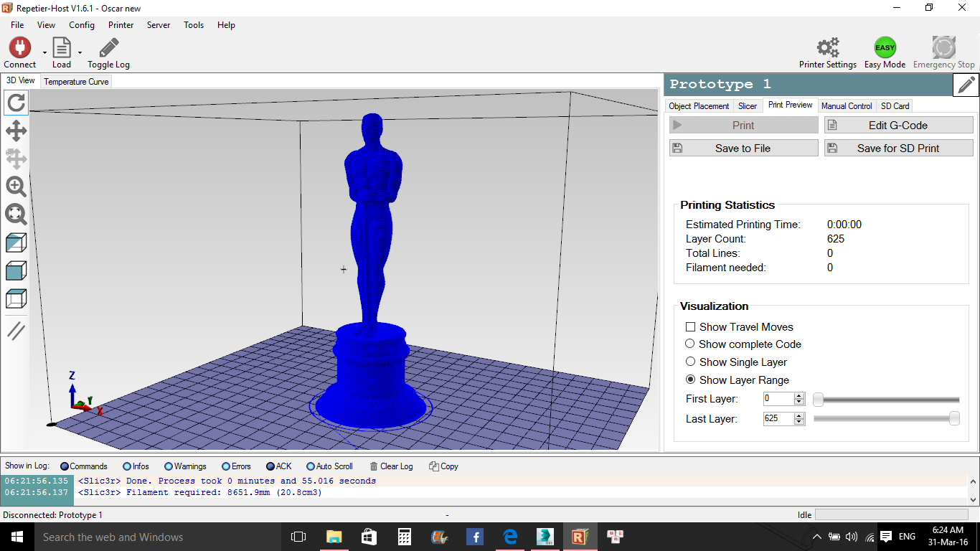980x551 pixels.
Task: Click the red Connect plug icon
Action: pos(19,47)
